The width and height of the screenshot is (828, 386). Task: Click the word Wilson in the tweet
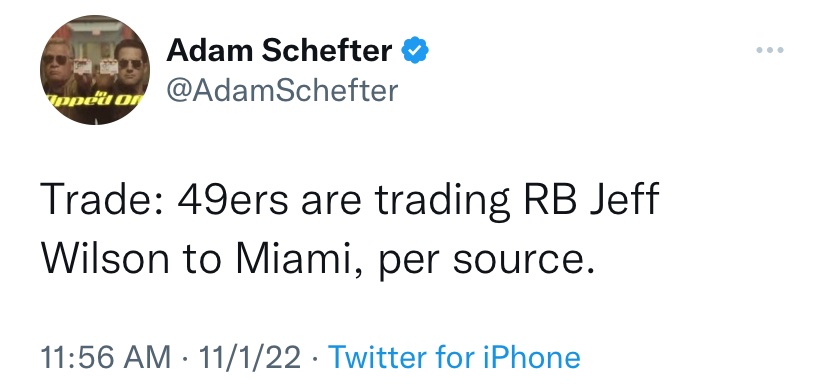coord(105,259)
